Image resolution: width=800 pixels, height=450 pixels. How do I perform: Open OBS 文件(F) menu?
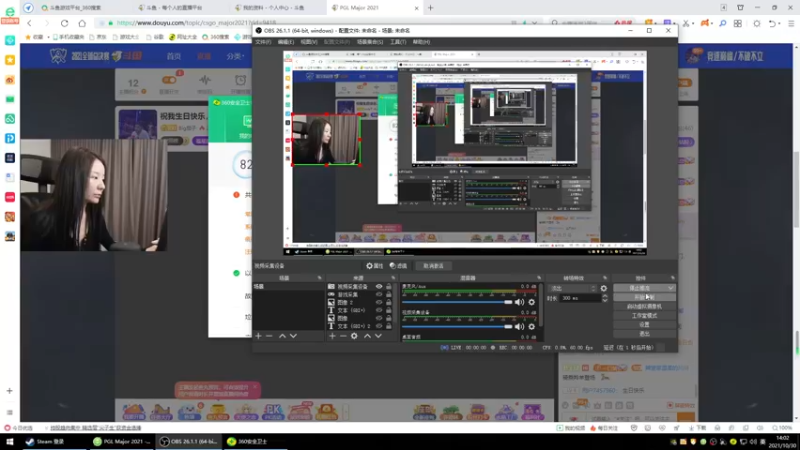(x=263, y=42)
